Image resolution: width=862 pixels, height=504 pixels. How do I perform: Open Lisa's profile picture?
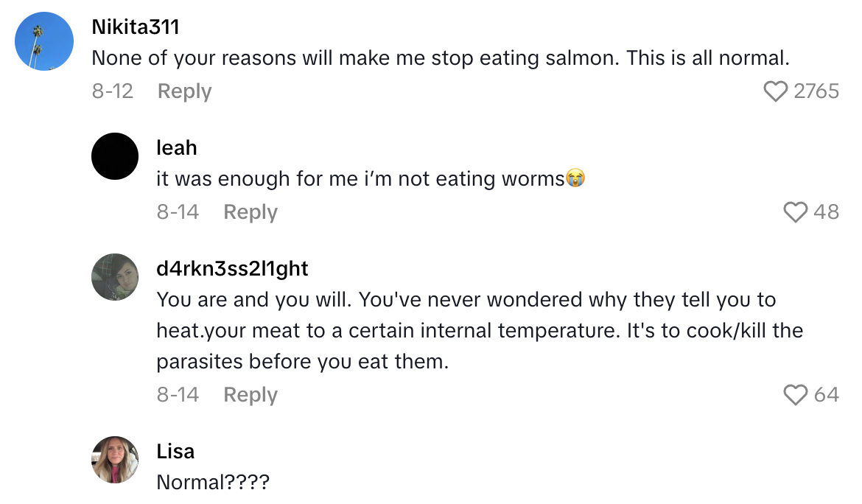(x=114, y=459)
